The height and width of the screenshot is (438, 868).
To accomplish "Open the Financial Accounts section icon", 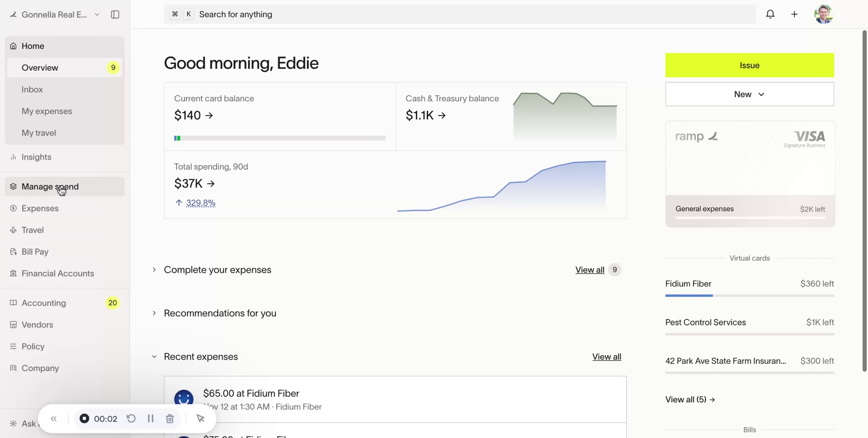I will coord(13,273).
